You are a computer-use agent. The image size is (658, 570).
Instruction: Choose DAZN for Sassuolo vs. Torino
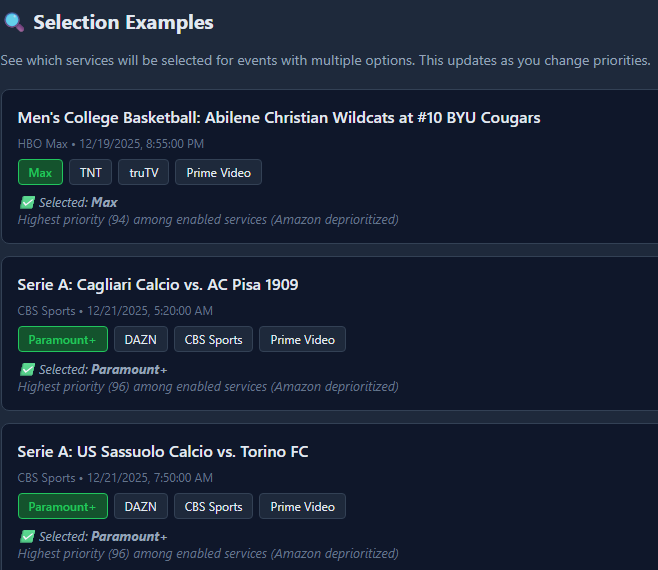(140, 506)
